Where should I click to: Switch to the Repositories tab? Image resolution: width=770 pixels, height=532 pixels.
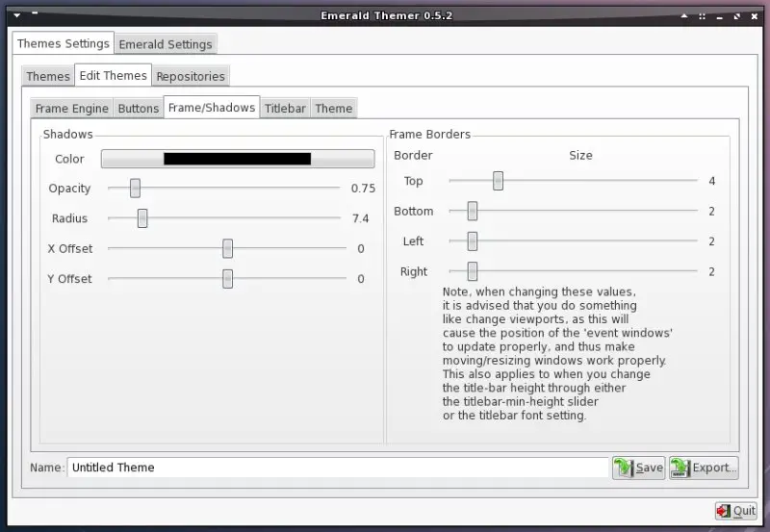[x=191, y=77]
